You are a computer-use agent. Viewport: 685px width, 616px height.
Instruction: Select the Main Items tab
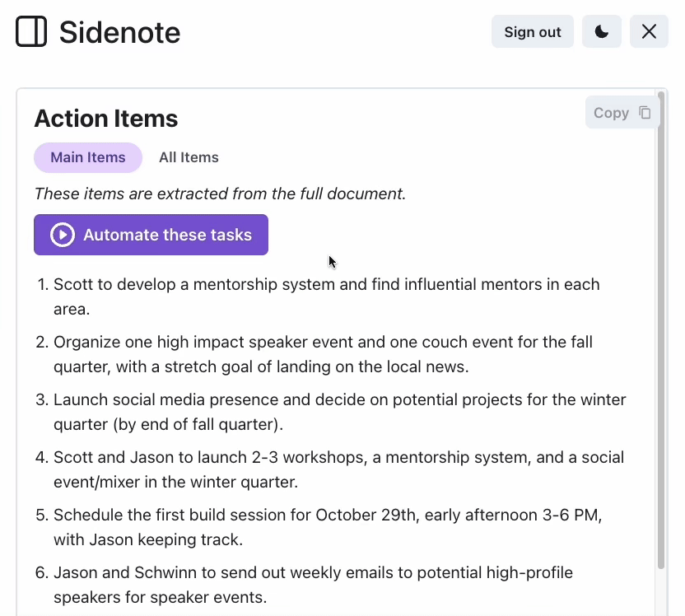click(x=88, y=157)
